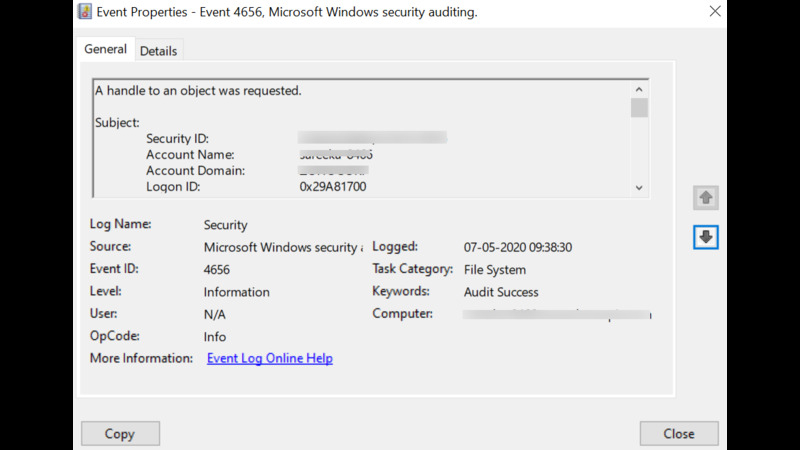The image size is (800, 450).
Task: Click the Source value Microsoft Windows security
Action: click(x=283, y=247)
